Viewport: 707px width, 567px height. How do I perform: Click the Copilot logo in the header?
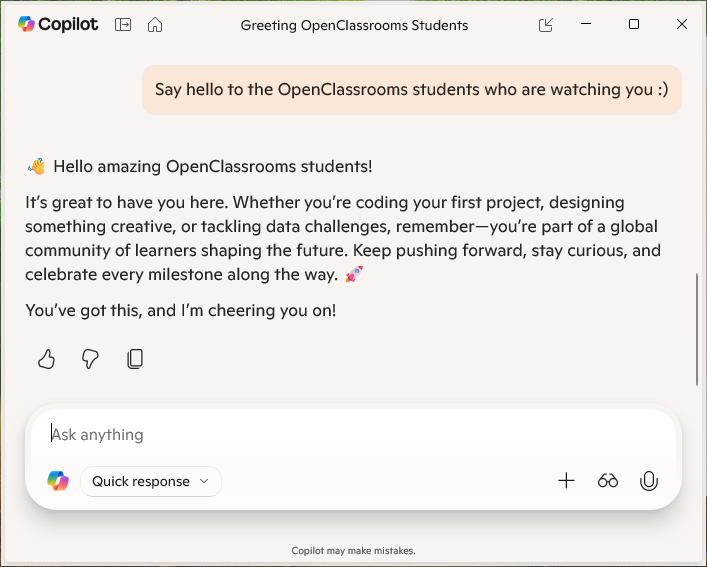point(58,24)
